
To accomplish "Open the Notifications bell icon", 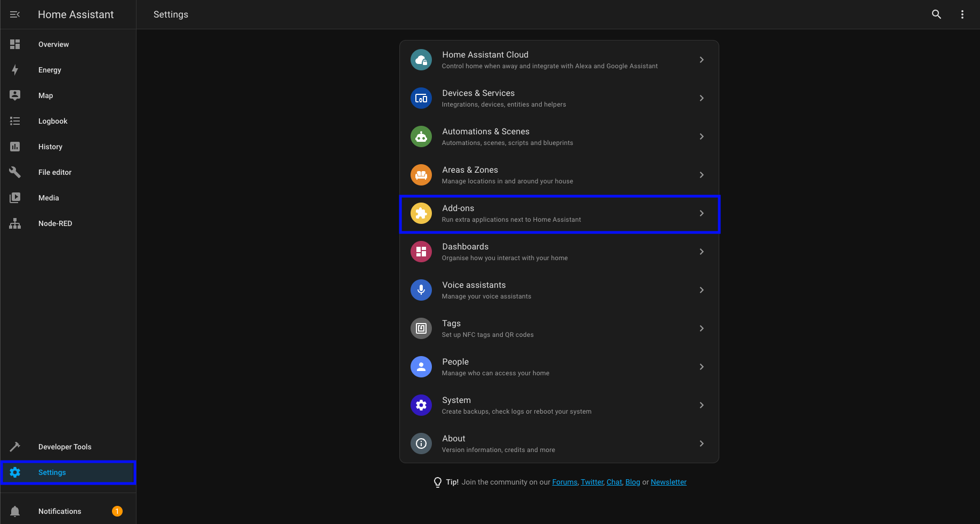I will point(15,511).
